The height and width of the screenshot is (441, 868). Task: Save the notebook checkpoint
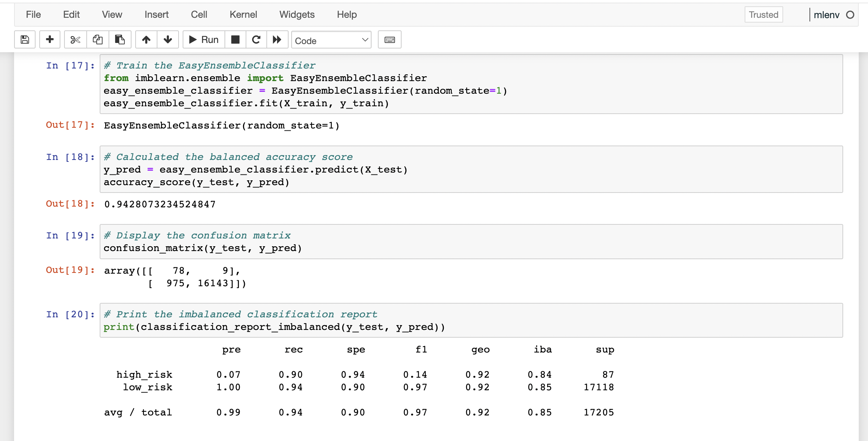tap(24, 40)
